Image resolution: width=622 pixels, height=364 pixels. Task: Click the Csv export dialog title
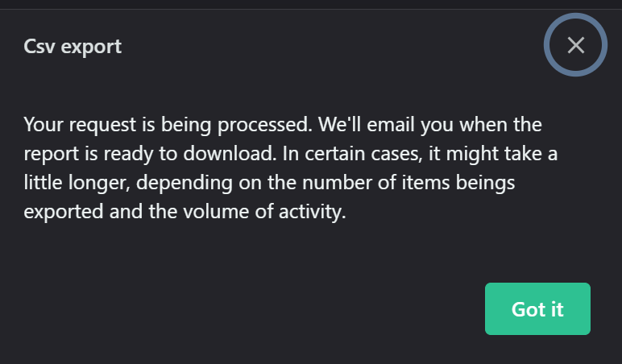(x=73, y=47)
